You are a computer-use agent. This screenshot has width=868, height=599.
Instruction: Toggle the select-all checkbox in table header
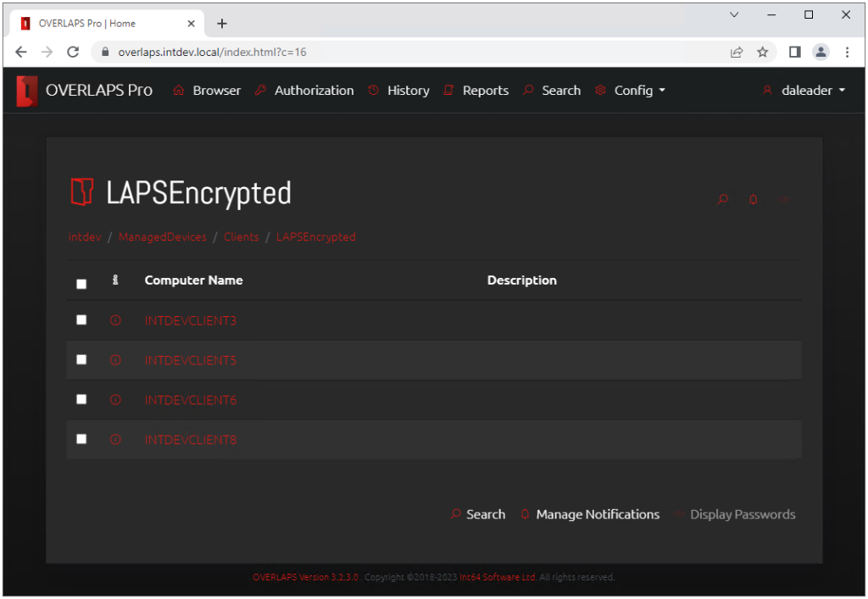tap(81, 285)
